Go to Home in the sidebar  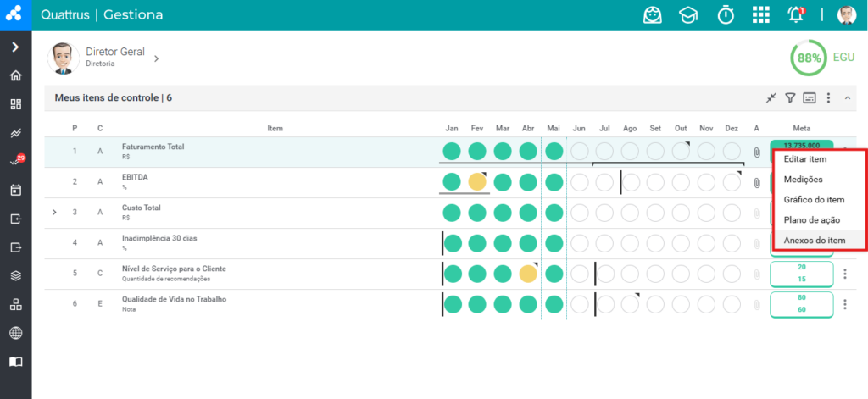(x=15, y=75)
